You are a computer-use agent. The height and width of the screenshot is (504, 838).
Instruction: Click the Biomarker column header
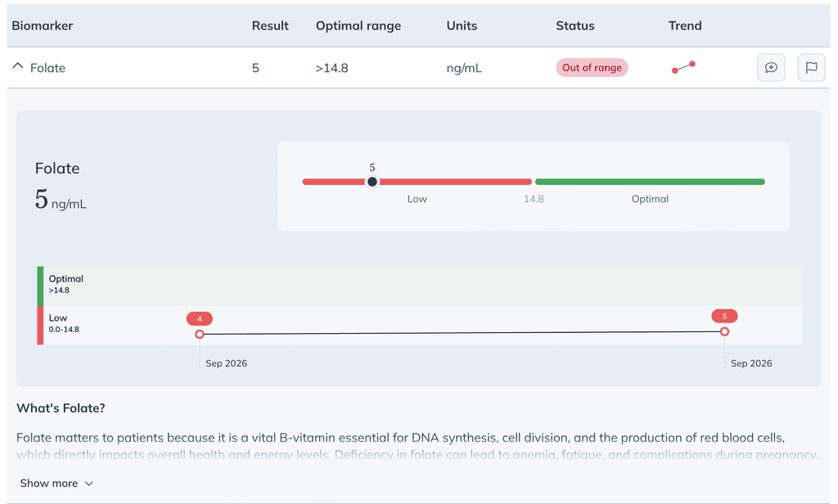coord(43,25)
